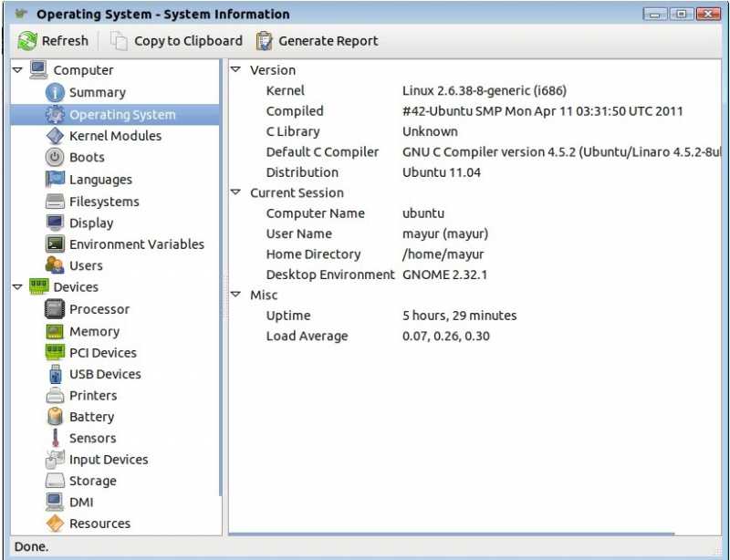Collapse the Misc section
Viewport: 730px width, 560px height.
[x=235, y=296]
